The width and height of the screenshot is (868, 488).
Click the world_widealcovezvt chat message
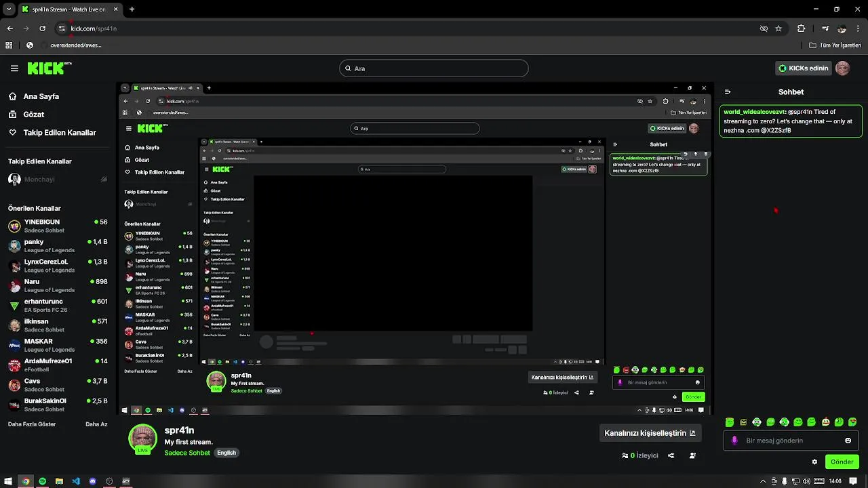pos(791,121)
